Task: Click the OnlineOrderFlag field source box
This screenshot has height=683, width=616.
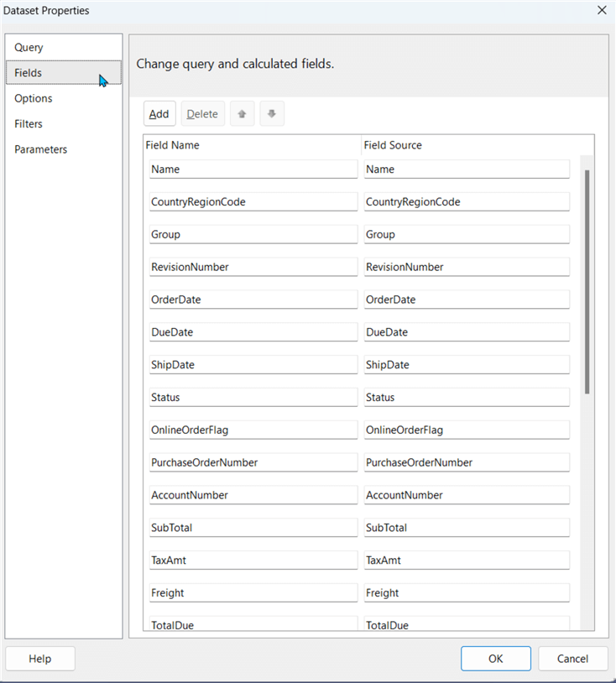Action: pos(467,430)
